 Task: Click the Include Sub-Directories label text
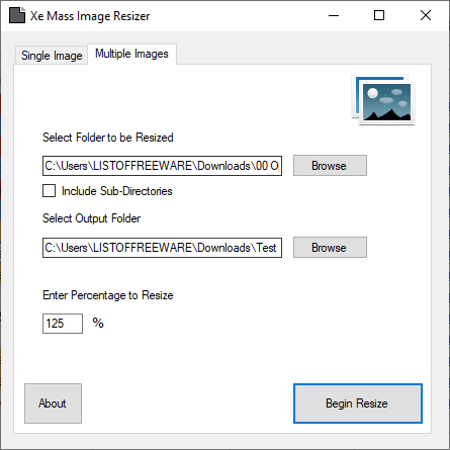pyautogui.click(x=117, y=191)
